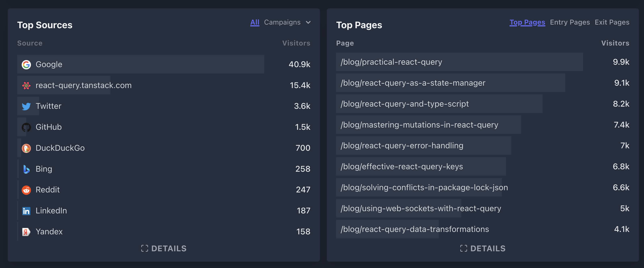The image size is (644, 268).
Task: Select the Top Pages tab
Action: (527, 22)
